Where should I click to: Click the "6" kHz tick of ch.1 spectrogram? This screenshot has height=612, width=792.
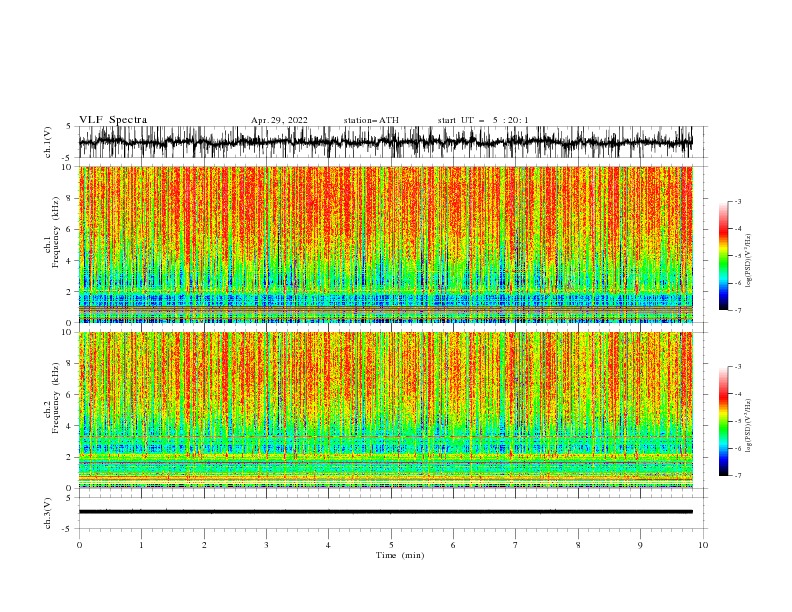[x=69, y=229]
